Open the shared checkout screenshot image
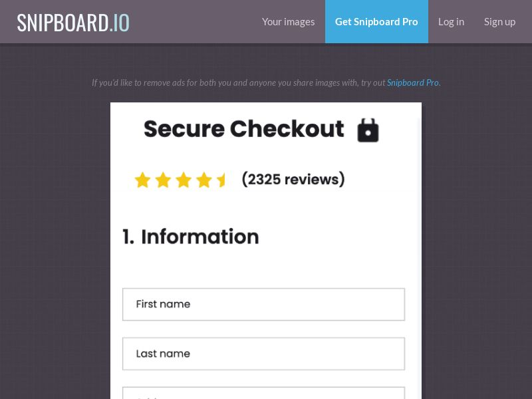The image size is (532, 399). [x=266, y=251]
